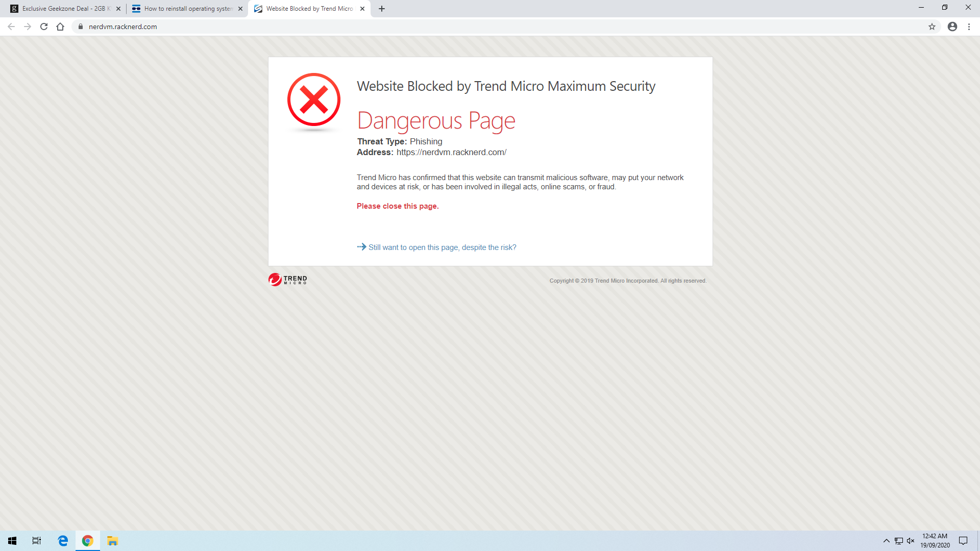Select the Website Blocked by Trend Micro tab
The width and height of the screenshot is (980, 551).
click(309, 9)
